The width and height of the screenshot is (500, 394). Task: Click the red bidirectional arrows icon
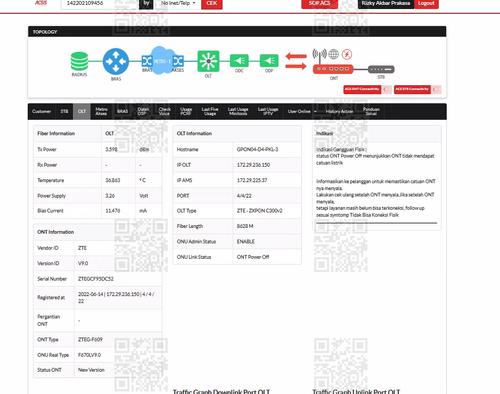tap(296, 61)
